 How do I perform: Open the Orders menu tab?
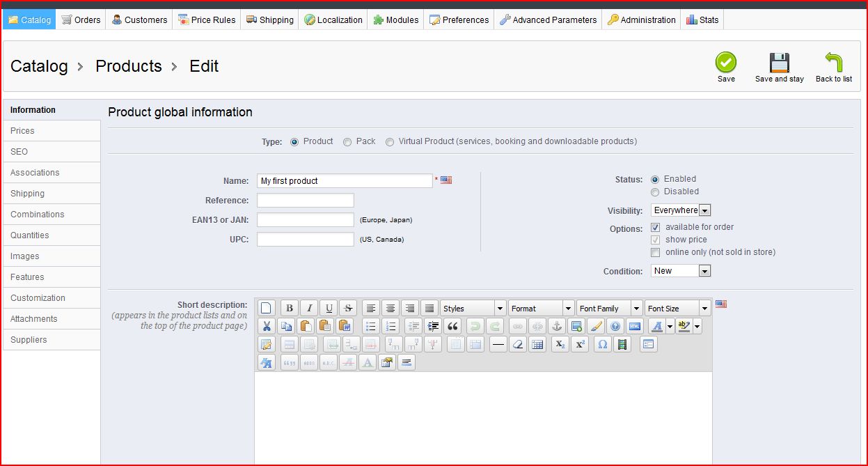pos(81,20)
